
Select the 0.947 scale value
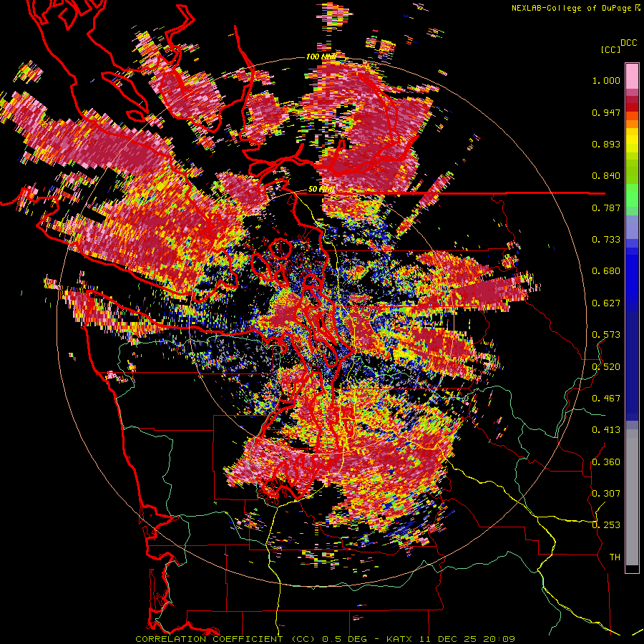pos(606,112)
